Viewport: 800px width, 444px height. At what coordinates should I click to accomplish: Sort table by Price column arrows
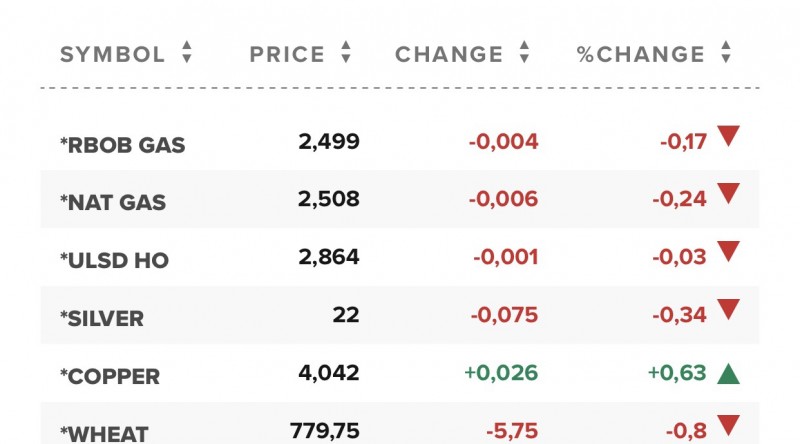346,54
